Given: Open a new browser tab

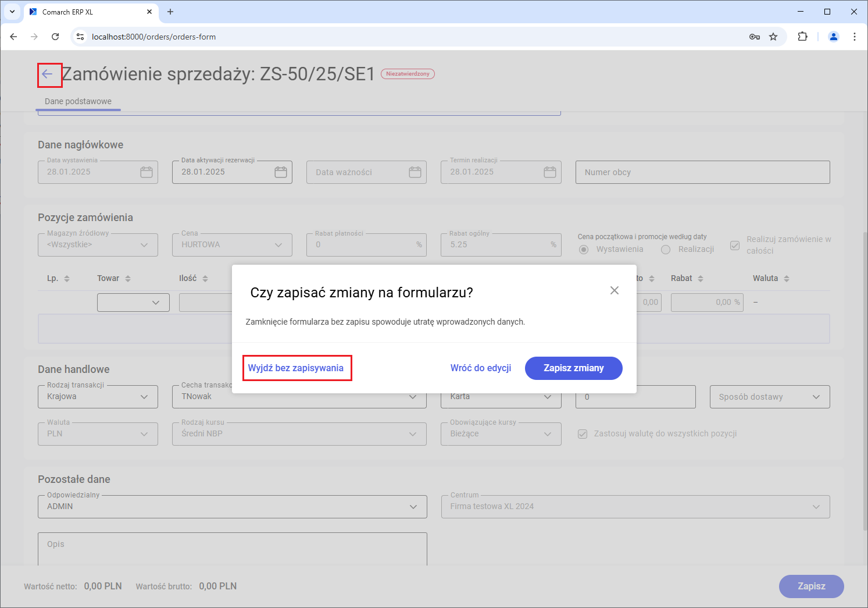Looking at the screenshot, I should tap(170, 12).
